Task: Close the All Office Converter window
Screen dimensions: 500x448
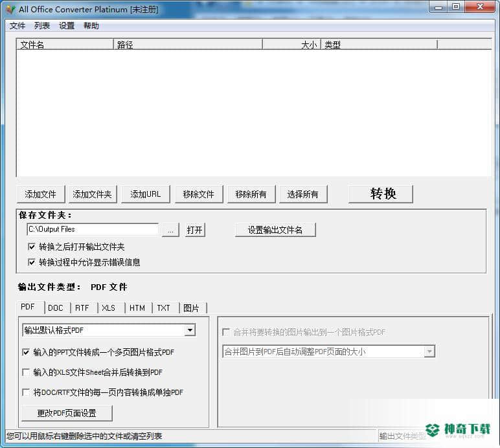Action: pos(480,7)
